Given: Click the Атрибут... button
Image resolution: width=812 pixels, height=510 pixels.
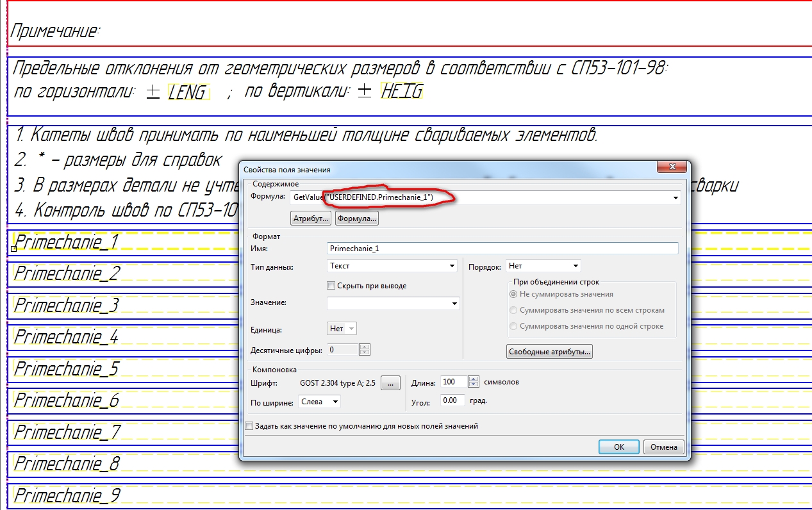Looking at the screenshot, I should [311, 218].
